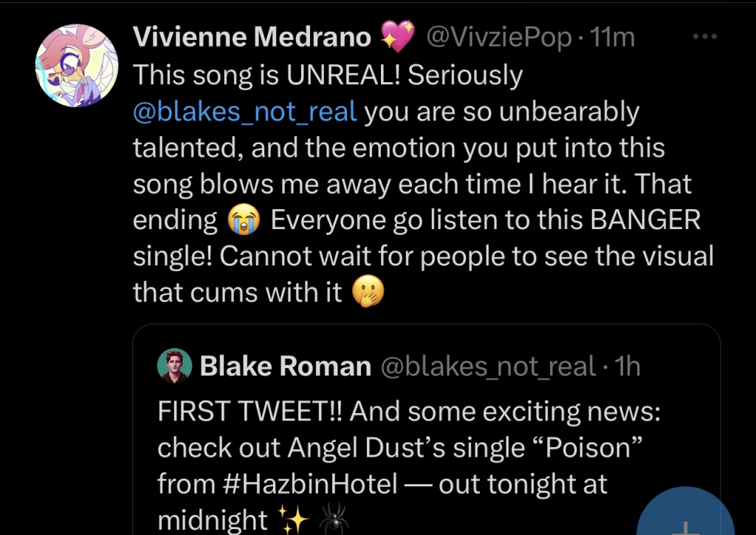Tap the sparkling heart emoji beside Vivienne's name
756x535 pixels.
pyautogui.click(x=397, y=38)
